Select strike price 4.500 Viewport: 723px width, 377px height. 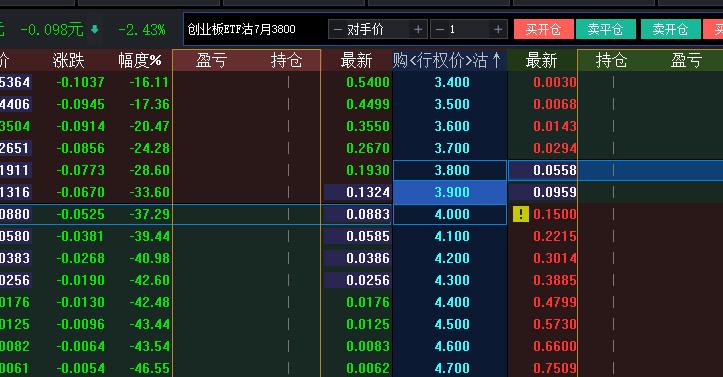452,324
